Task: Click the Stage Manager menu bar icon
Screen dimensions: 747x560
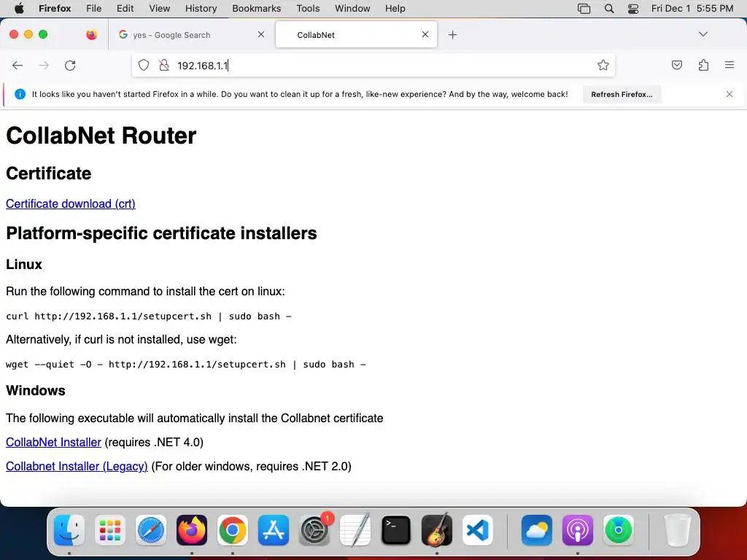Action: click(584, 9)
